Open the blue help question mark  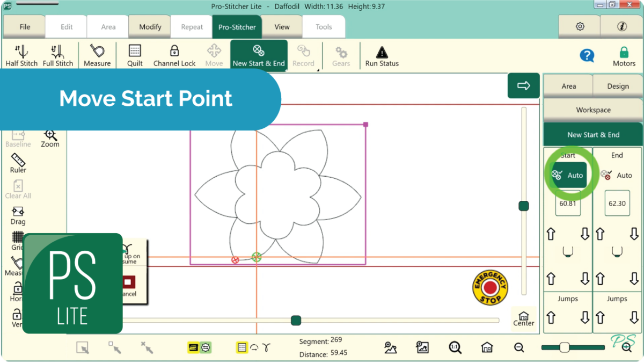(x=587, y=55)
